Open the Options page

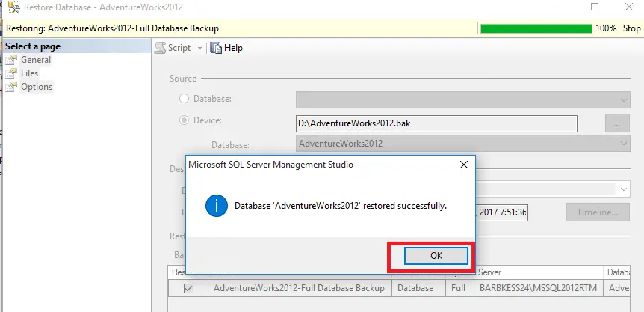pos(37,87)
